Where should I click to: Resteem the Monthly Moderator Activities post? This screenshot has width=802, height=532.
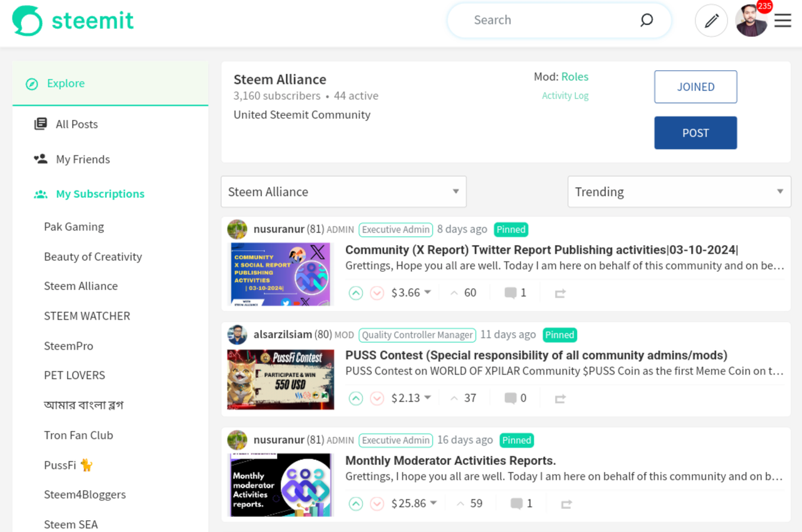(x=566, y=503)
